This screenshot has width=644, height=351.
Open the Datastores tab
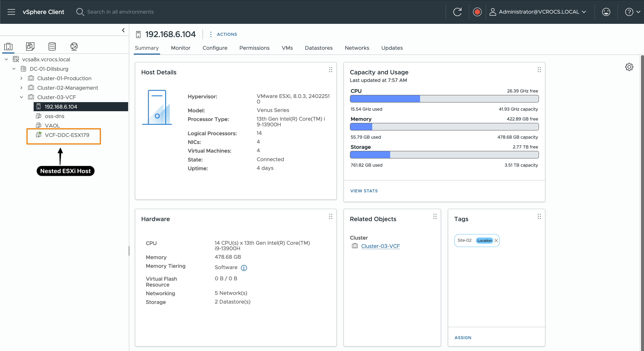(318, 48)
